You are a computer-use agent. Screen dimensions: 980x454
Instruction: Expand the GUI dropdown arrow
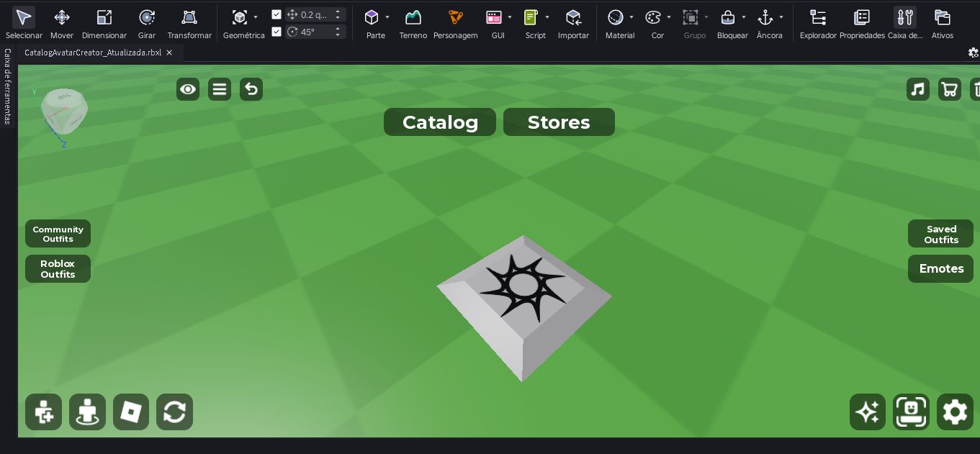510,17
